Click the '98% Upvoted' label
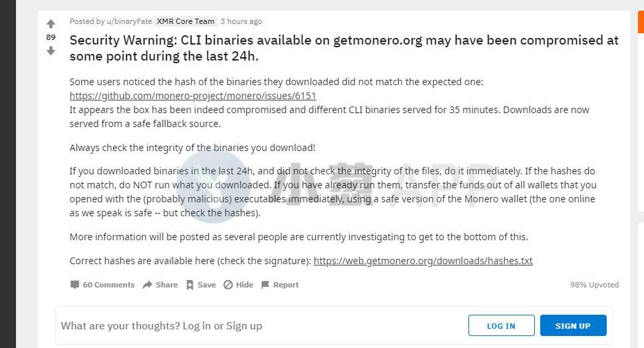Image resolution: width=644 pixels, height=348 pixels. [594, 285]
